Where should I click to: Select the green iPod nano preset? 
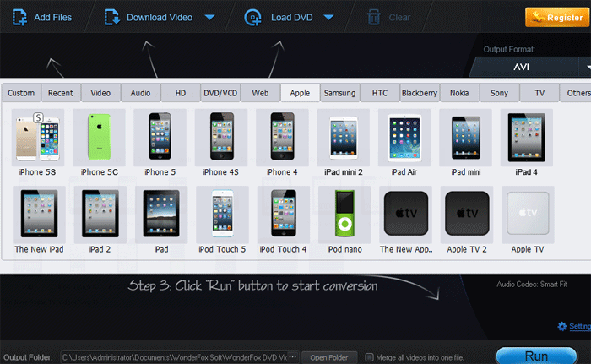point(344,215)
